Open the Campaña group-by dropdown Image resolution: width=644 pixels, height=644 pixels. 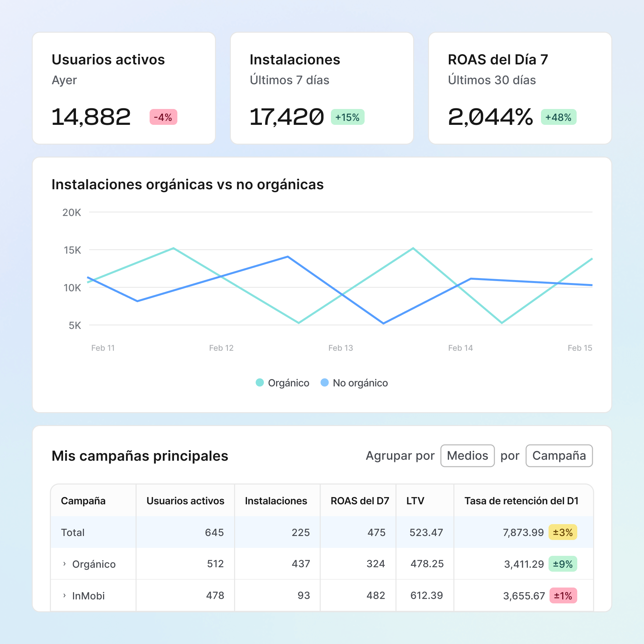[x=559, y=456]
